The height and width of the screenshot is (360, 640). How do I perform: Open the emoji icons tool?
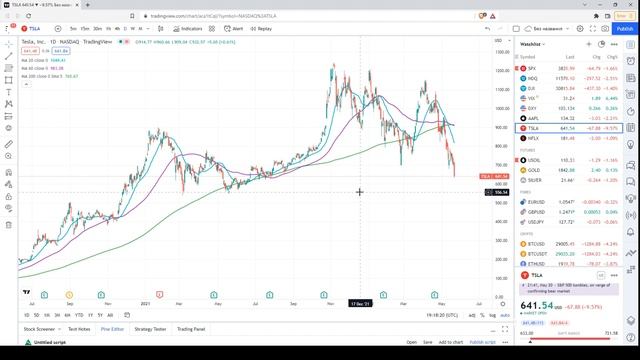pos(9,128)
